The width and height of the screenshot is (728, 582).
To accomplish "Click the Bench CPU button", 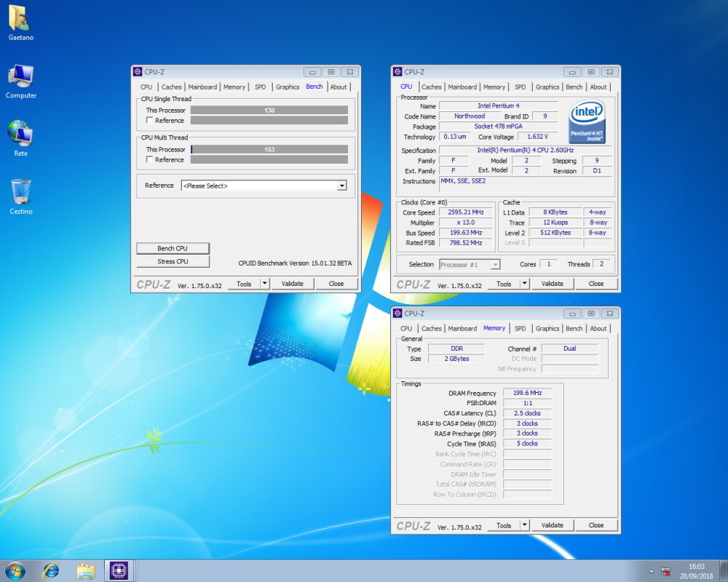I will (x=173, y=247).
